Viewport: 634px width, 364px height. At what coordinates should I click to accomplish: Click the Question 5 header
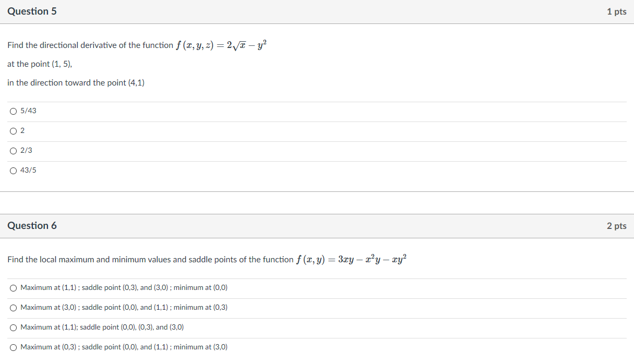pos(32,11)
